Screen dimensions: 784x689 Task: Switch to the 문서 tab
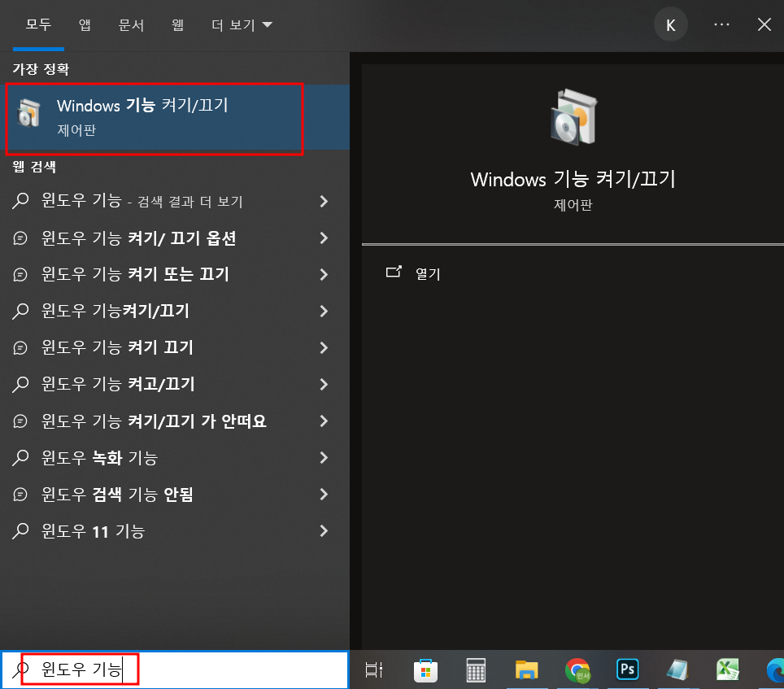tap(131, 24)
